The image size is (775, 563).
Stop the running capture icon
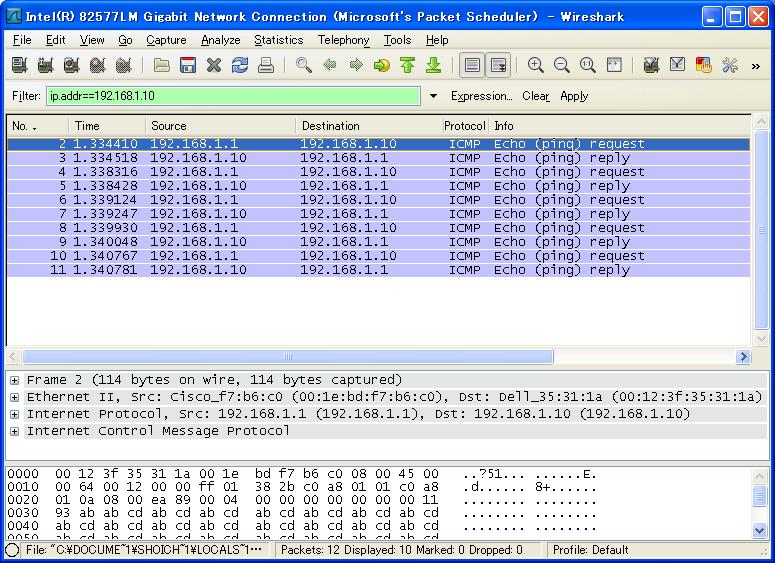pos(98,65)
